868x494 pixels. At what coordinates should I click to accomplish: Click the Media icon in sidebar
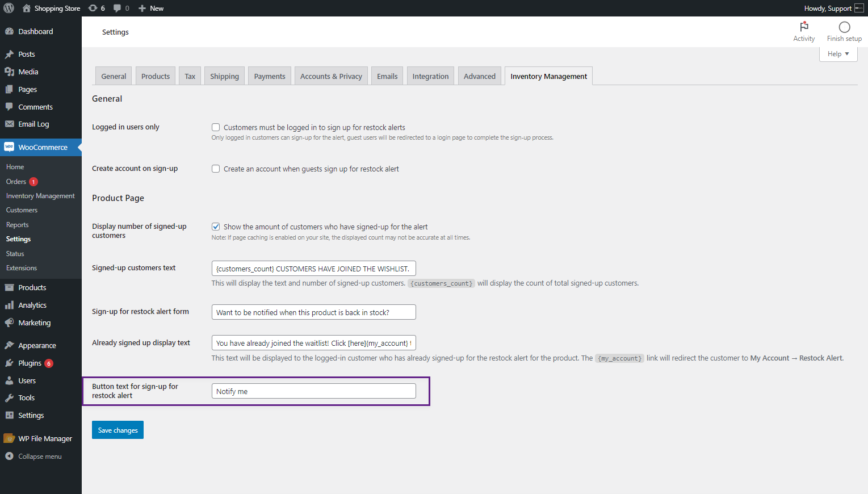click(x=9, y=72)
